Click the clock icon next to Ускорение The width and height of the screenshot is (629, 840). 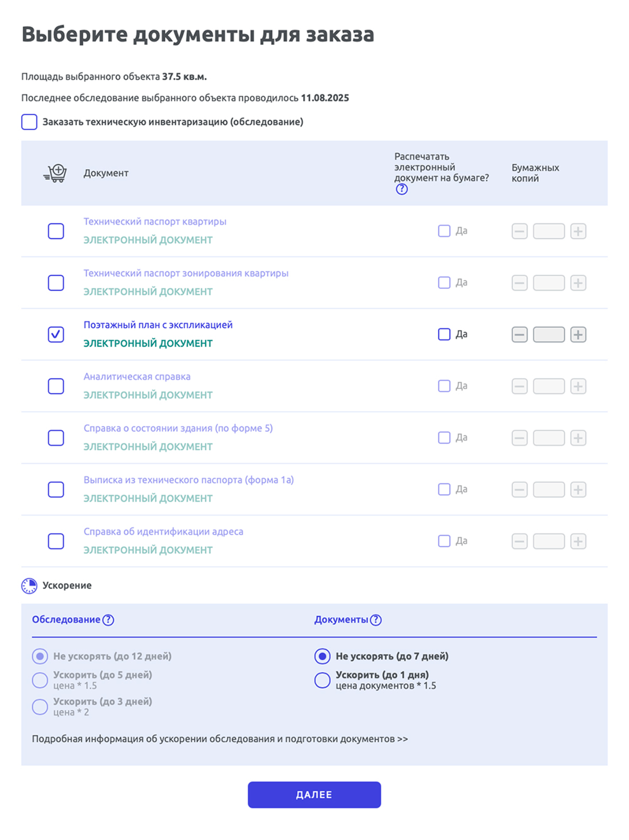[29, 586]
